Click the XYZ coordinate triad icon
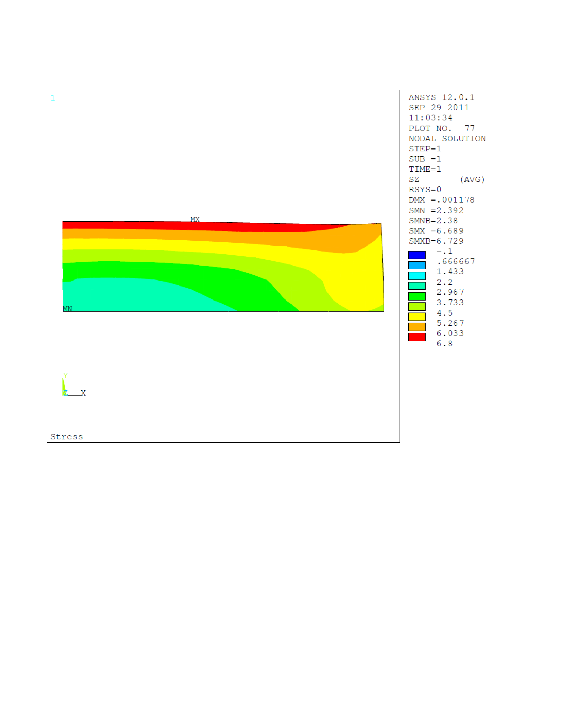The height and width of the screenshot is (728, 563). pyautogui.click(x=74, y=384)
